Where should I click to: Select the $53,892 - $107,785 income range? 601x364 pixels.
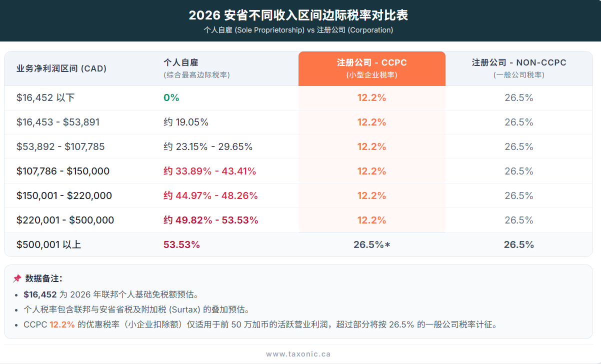point(60,147)
